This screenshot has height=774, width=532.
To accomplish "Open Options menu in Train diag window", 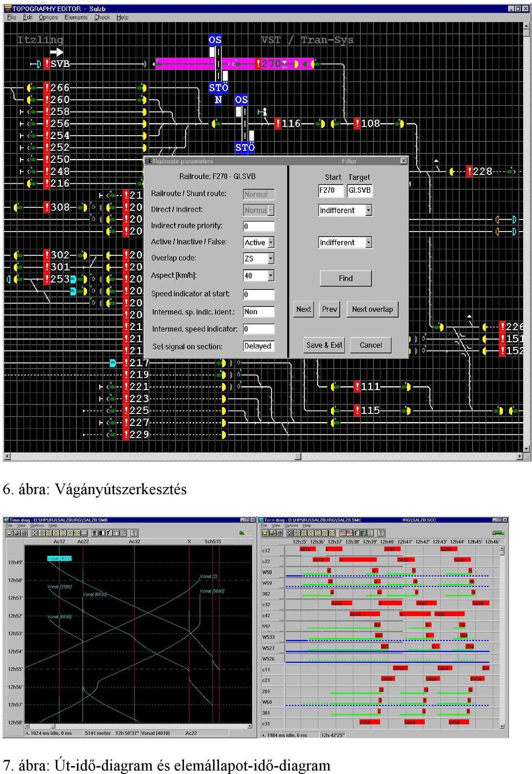I will coord(291,526).
